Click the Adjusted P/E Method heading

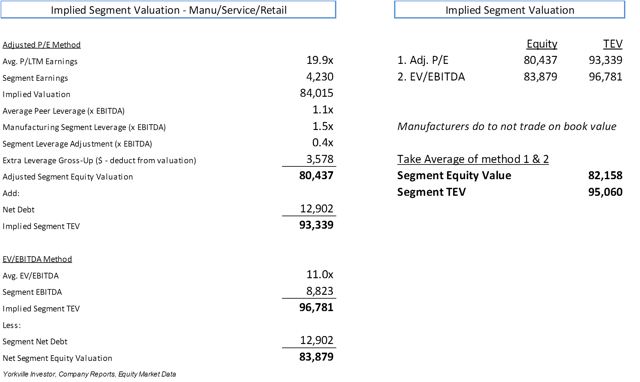tap(41, 45)
